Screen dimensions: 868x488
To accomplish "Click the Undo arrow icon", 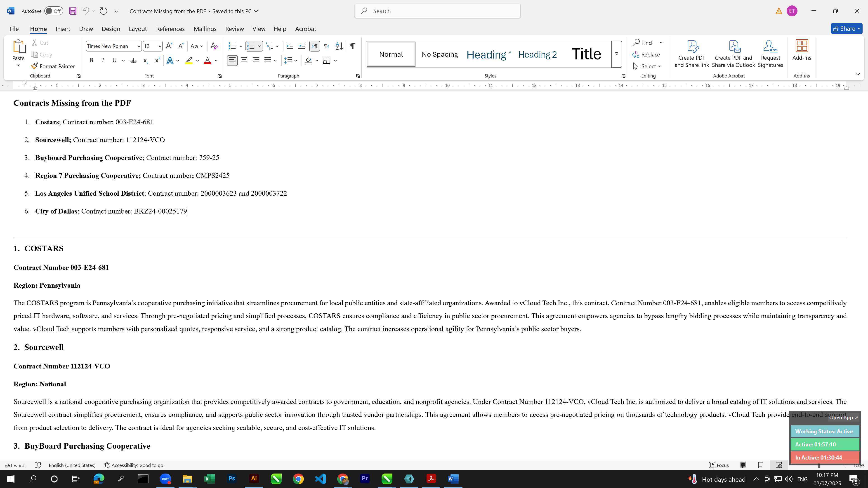I will click(86, 11).
